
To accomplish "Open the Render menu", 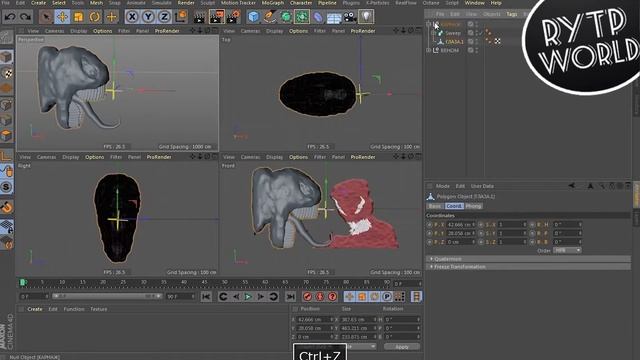I will click(186, 3).
